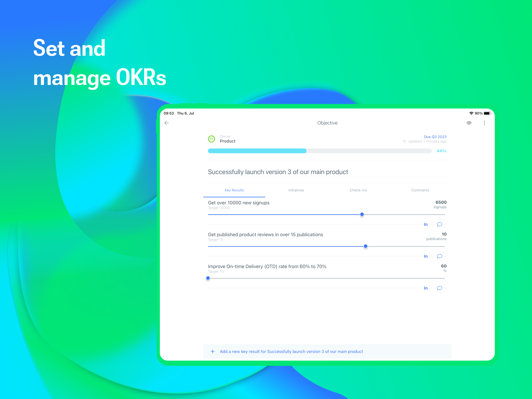Click the 'updated 2 minutes ago' history text

pyautogui.click(x=427, y=141)
